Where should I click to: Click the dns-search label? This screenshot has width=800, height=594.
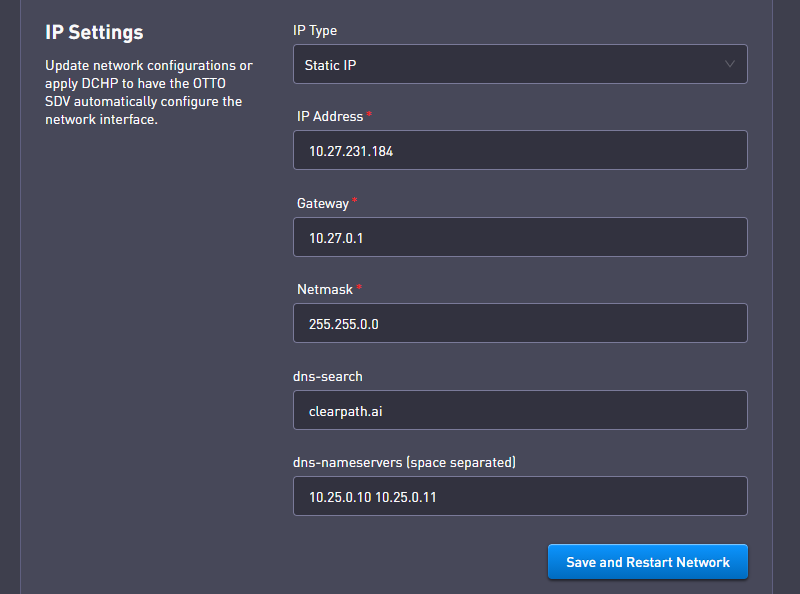329,376
